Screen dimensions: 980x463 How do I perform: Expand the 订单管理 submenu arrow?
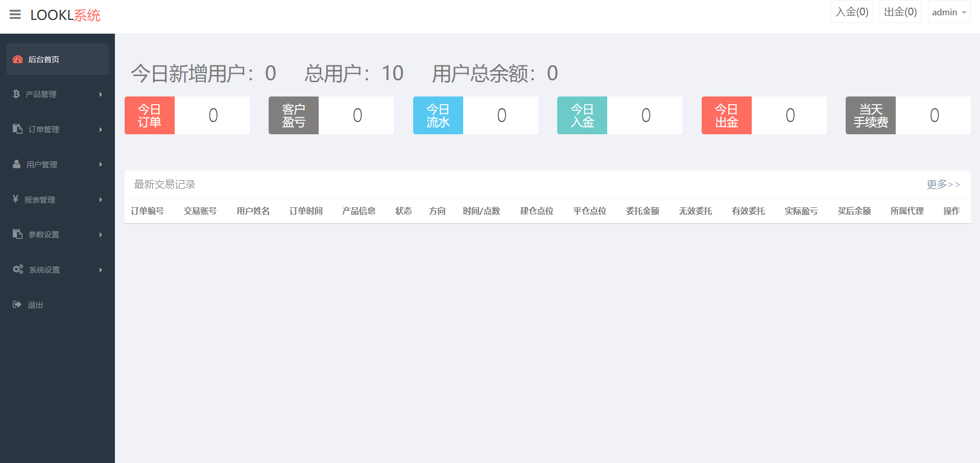(101, 130)
